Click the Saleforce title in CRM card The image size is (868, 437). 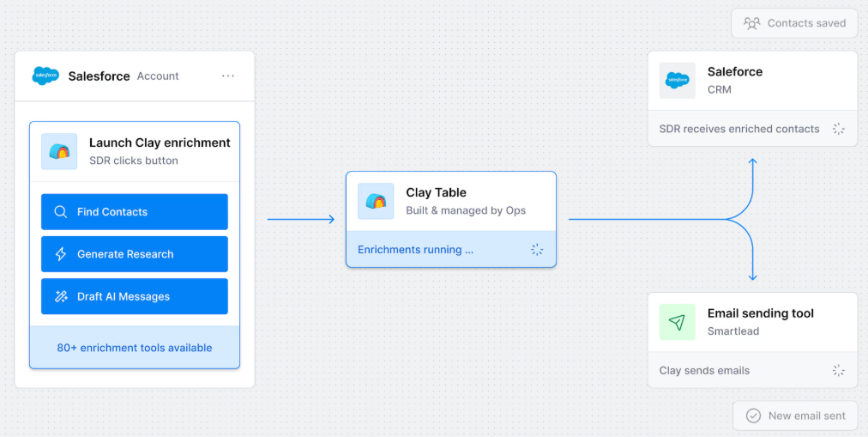tap(735, 71)
